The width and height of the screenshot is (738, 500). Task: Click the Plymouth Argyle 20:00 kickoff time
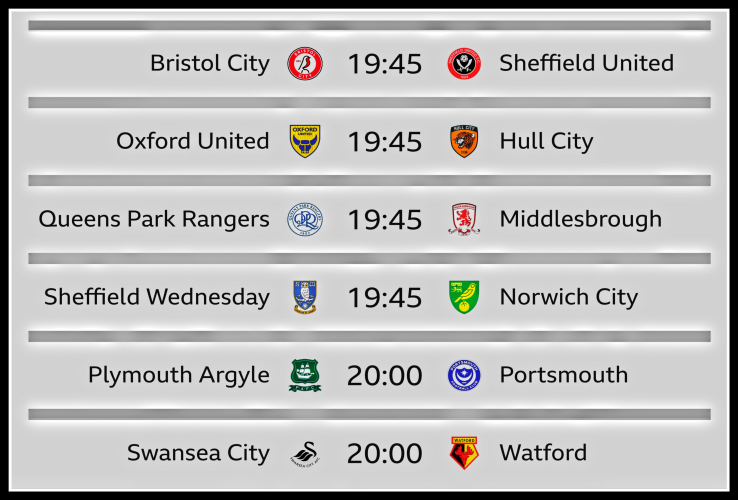click(x=384, y=376)
